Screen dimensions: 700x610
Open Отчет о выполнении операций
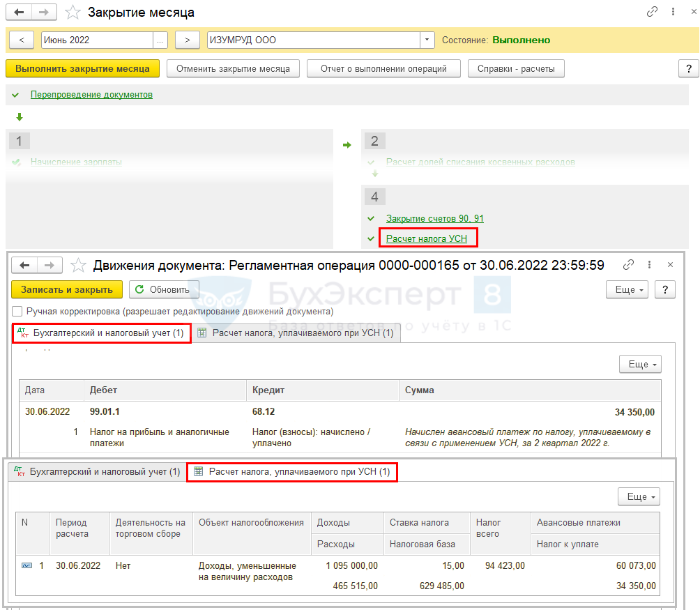[x=383, y=69]
